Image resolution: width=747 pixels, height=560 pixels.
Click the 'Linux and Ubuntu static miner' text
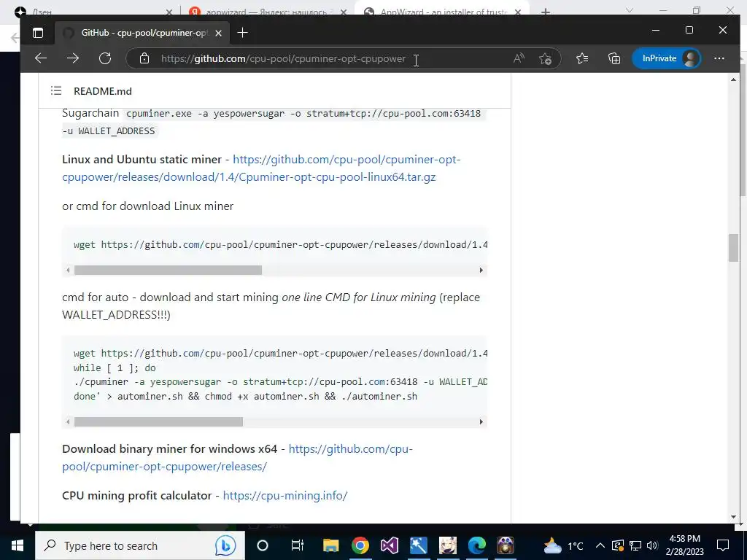[142, 159]
